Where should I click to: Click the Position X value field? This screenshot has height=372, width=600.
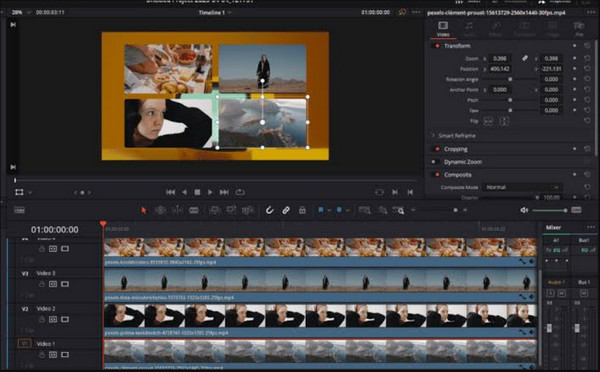pos(500,69)
